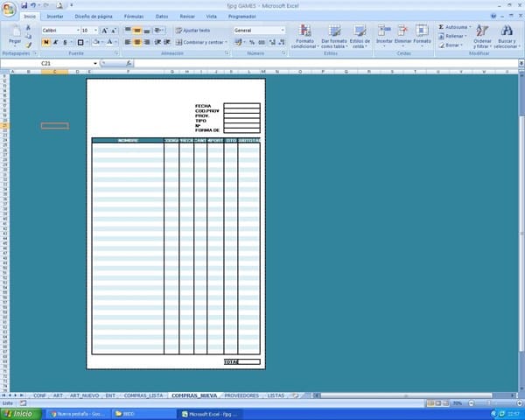The height and width of the screenshot is (420, 525).
Task: Open the font size dropdown
Action: click(x=95, y=31)
